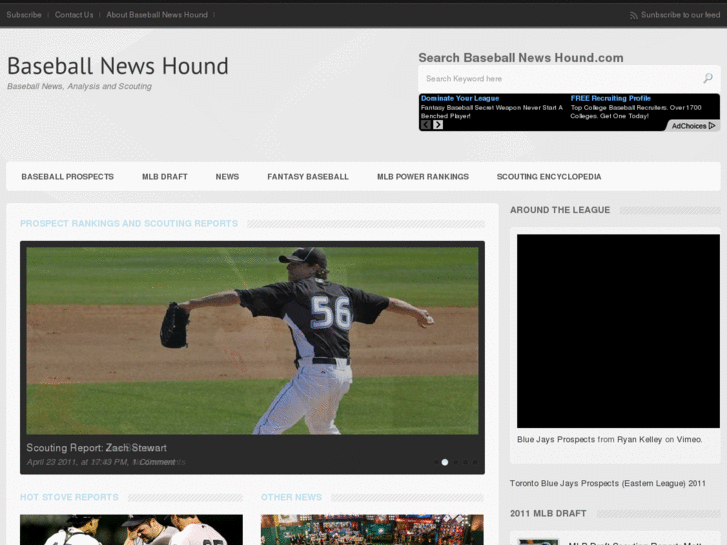Click Subscribe to our feed link
The height and width of the screenshot is (545, 727).
[680, 15]
